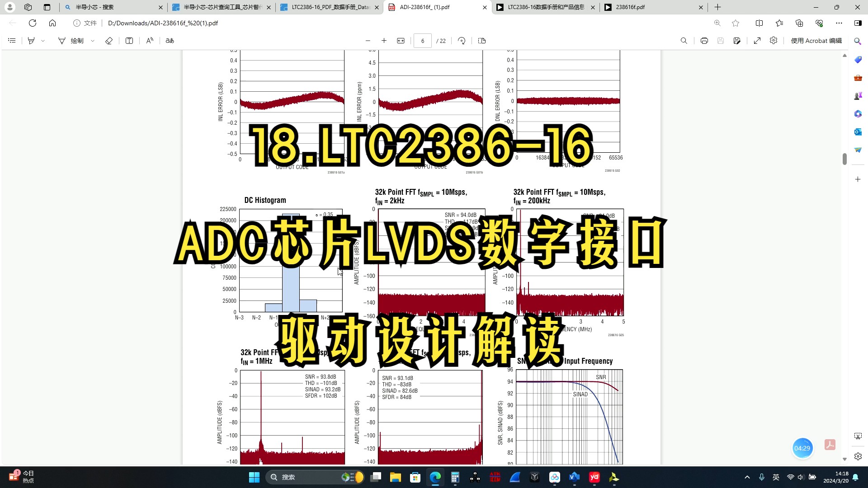Switch to 半导小芯 - 搜索 tab
This screenshot has width=868, height=488.
tap(113, 7)
